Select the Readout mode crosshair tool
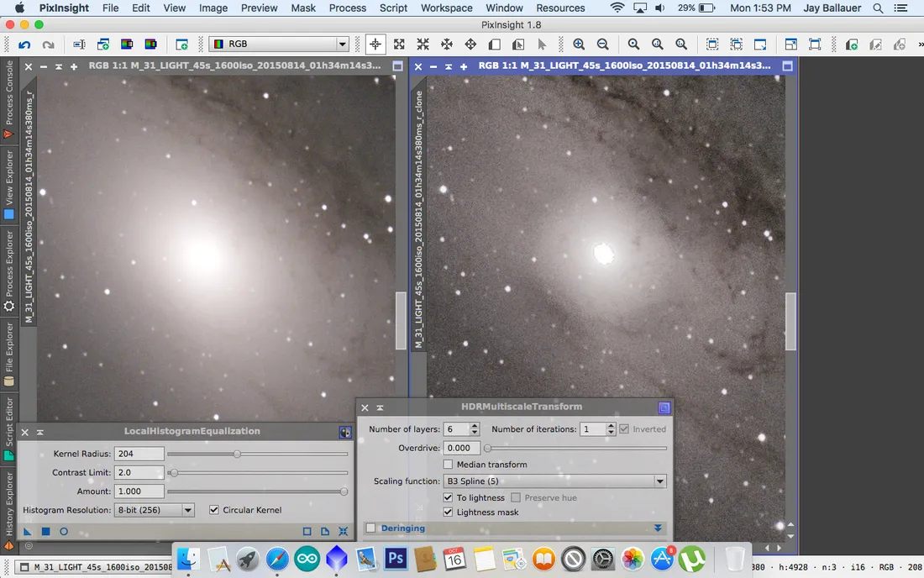This screenshot has width=924, height=578. [375, 45]
